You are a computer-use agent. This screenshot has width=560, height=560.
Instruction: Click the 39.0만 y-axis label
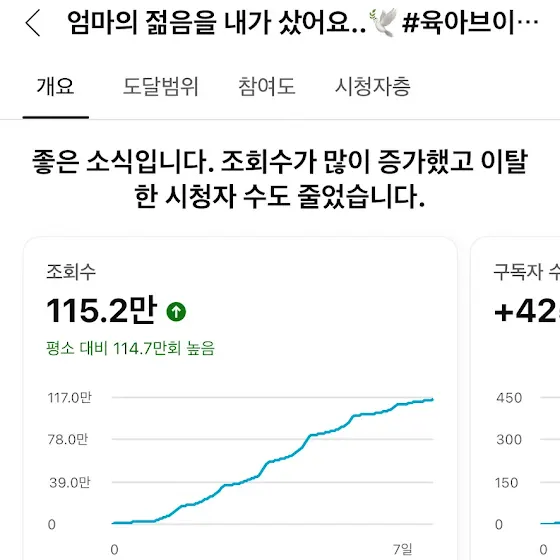point(70,482)
